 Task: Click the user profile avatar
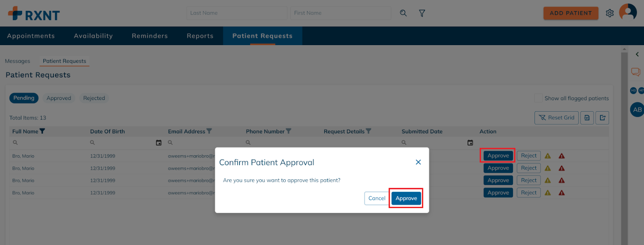[x=627, y=12]
